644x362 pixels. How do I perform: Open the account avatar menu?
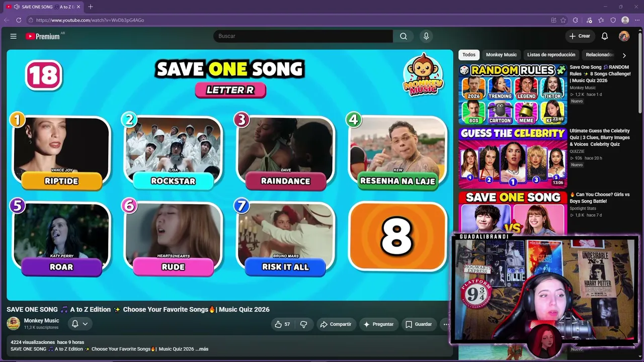[624, 36]
